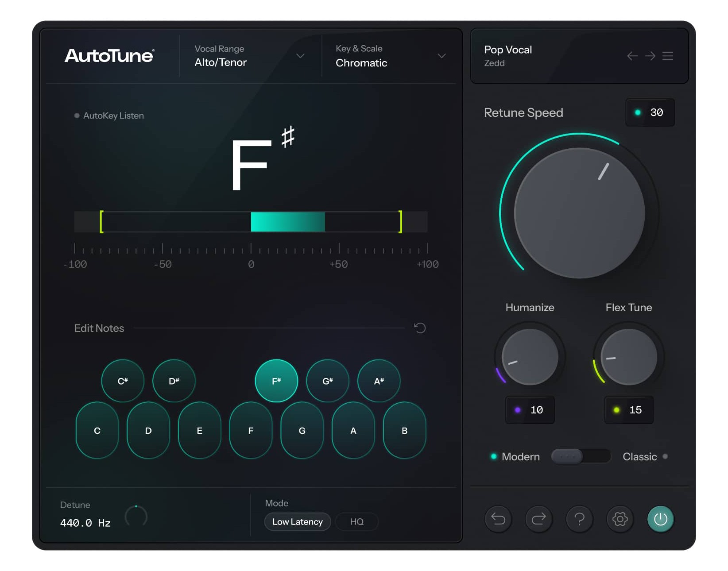Choose the Classic algorithm label

pos(639,456)
